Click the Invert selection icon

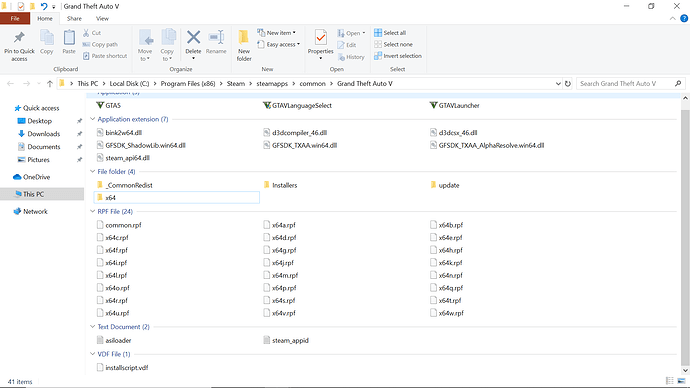click(x=378, y=56)
